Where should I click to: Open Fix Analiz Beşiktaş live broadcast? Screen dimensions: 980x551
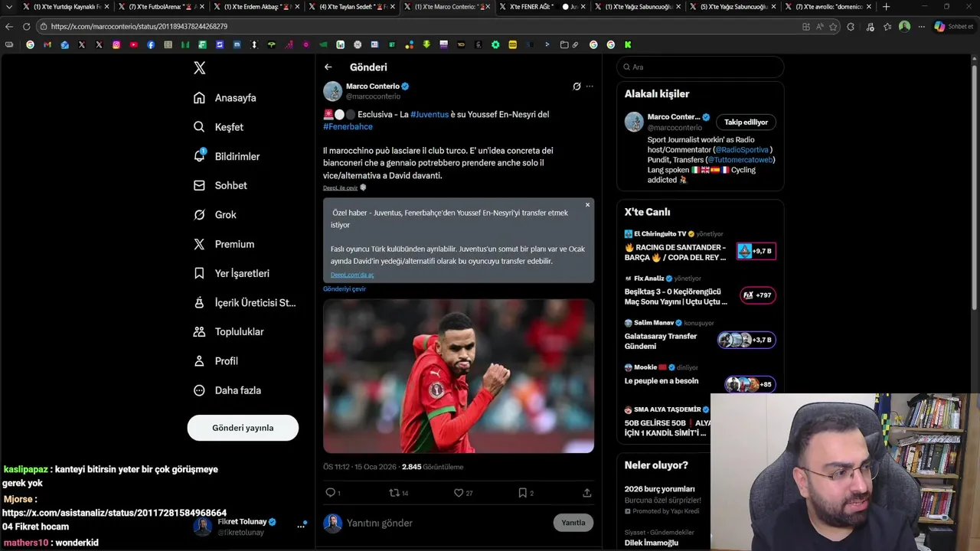click(x=700, y=291)
